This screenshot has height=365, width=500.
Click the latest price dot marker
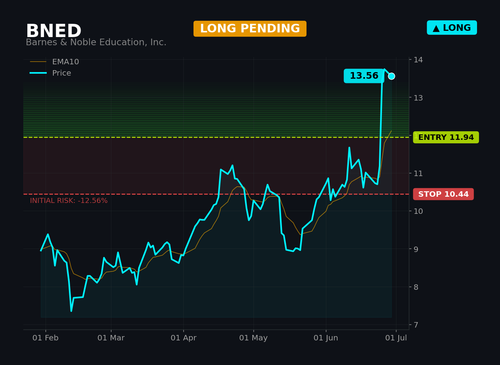tap(392, 76)
